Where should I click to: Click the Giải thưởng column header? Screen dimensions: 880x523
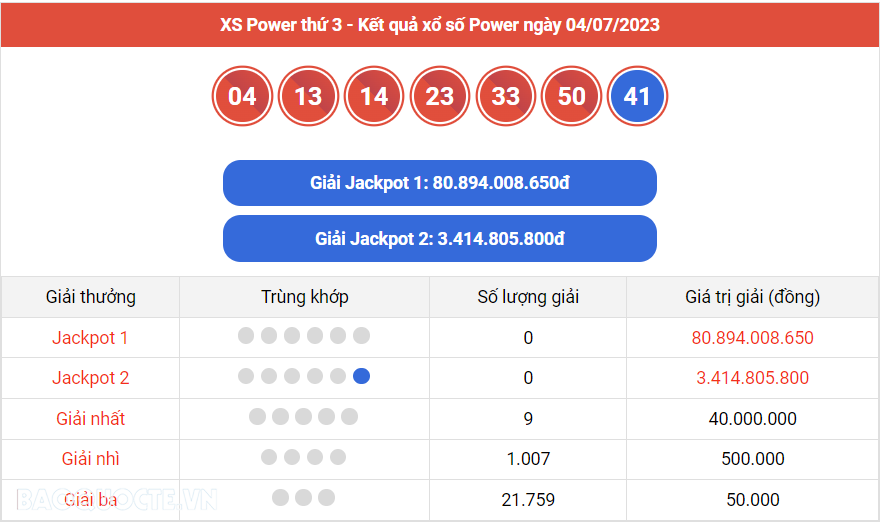pos(91,297)
